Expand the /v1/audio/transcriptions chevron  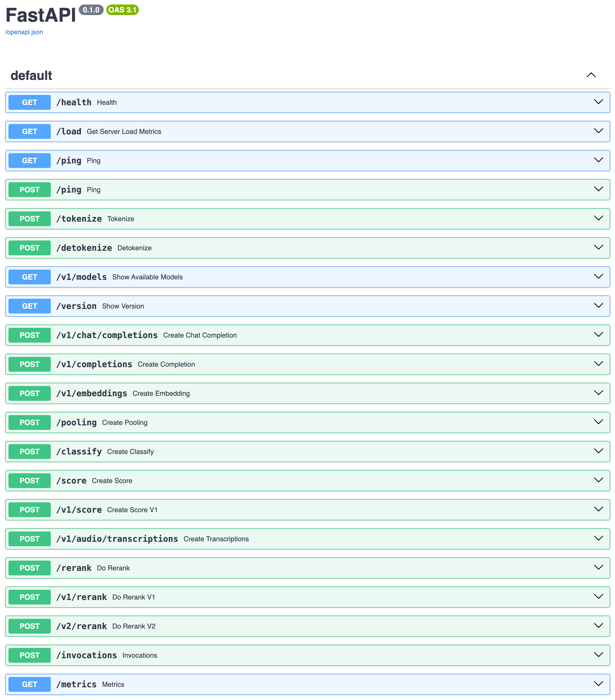[x=598, y=538]
